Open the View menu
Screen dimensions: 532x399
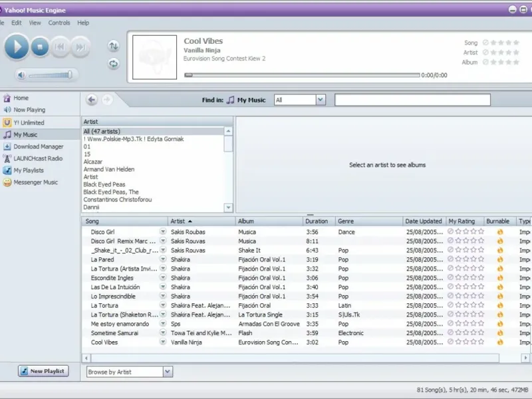[35, 23]
